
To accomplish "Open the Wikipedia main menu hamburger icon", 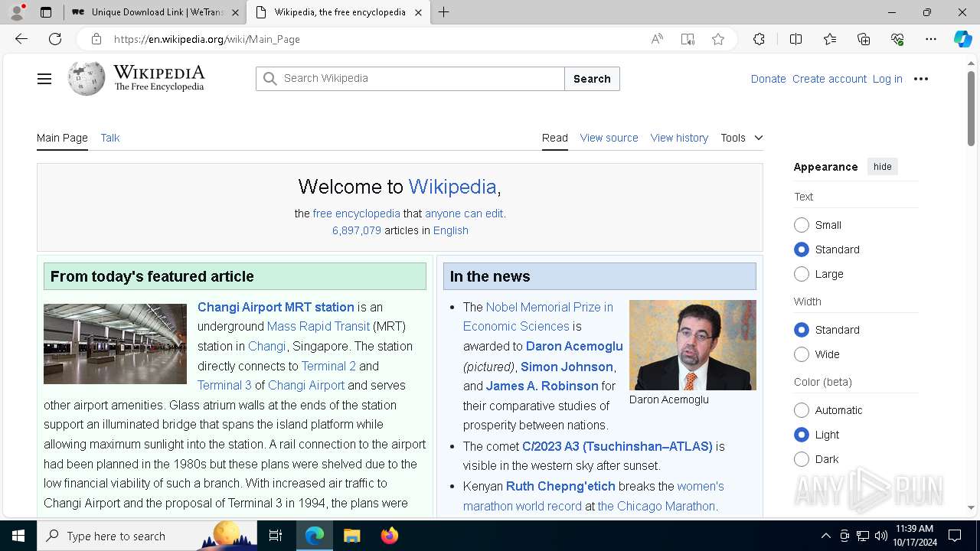I will click(44, 79).
